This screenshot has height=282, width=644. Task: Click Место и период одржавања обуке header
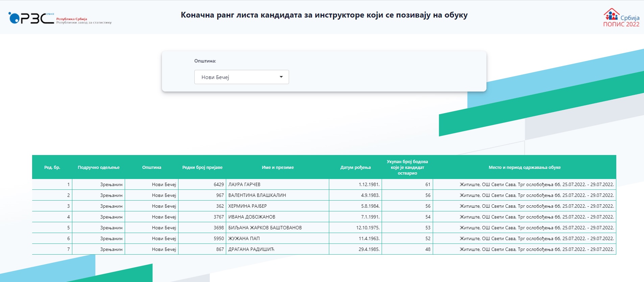[524, 167]
